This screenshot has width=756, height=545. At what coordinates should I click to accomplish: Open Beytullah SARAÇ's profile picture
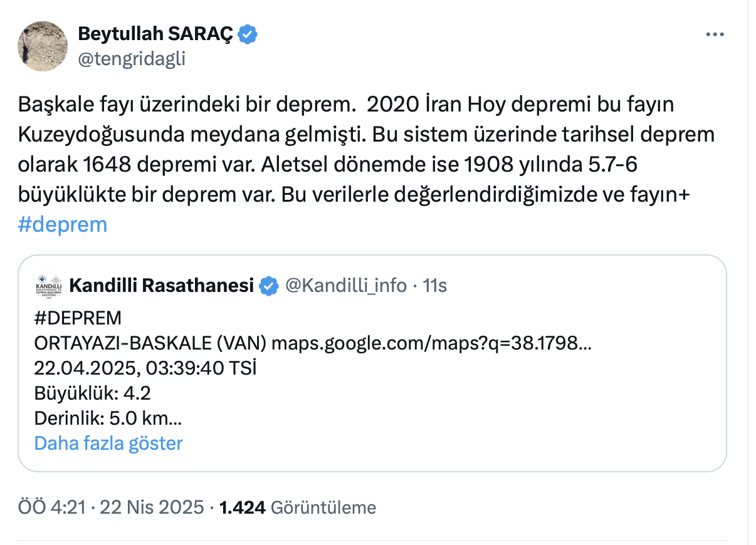click(43, 46)
